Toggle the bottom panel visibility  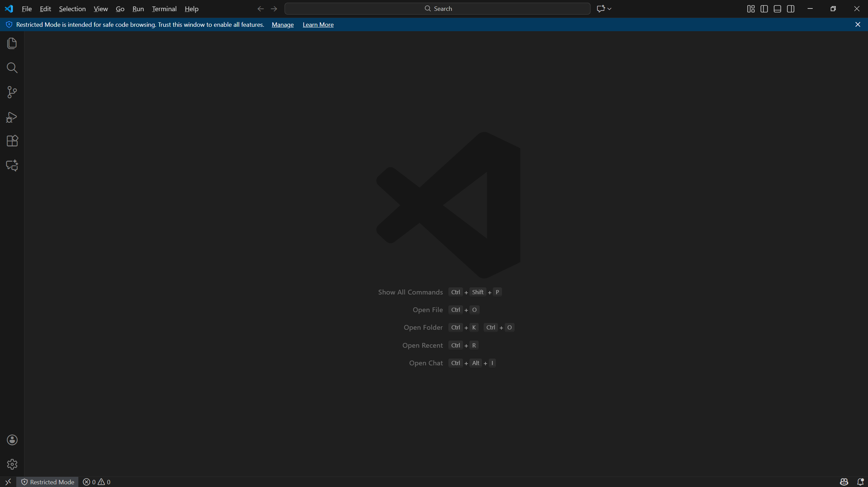coord(777,9)
